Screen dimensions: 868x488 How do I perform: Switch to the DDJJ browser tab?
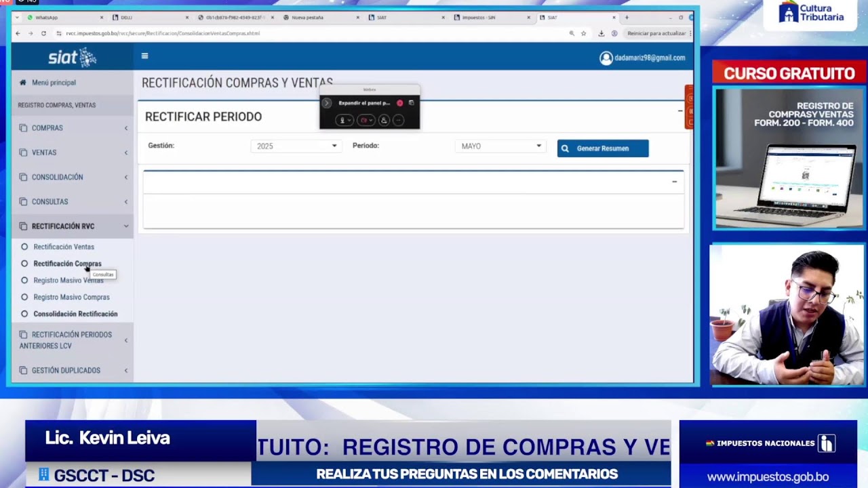pyautogui.click(x=150, y=18)
